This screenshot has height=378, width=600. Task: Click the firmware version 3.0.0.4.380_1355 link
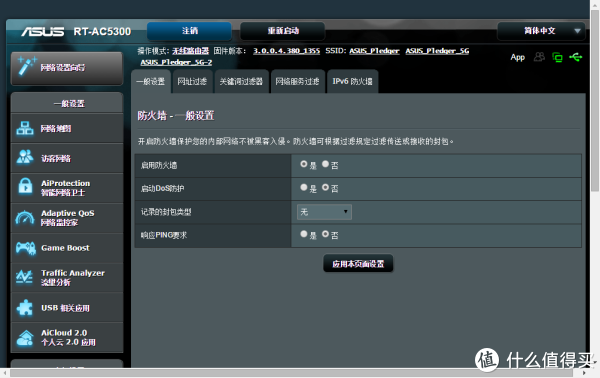tap(286, 51)
